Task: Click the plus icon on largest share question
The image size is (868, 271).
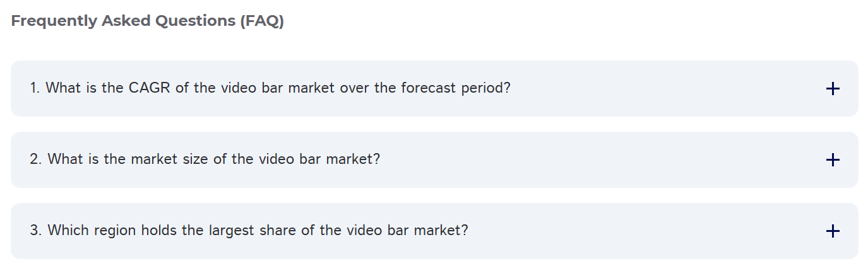Action: [x=833, y=231]
